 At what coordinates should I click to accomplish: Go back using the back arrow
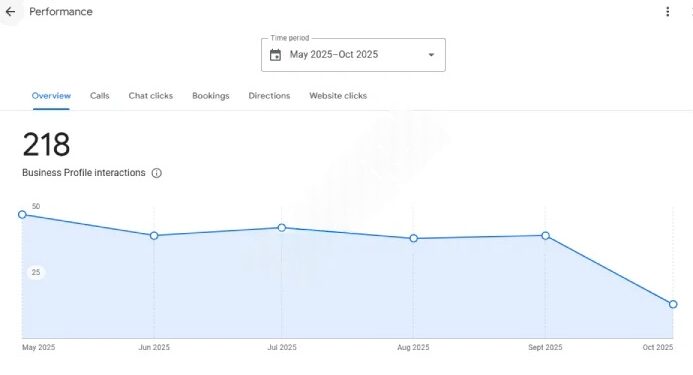[10, 12]
